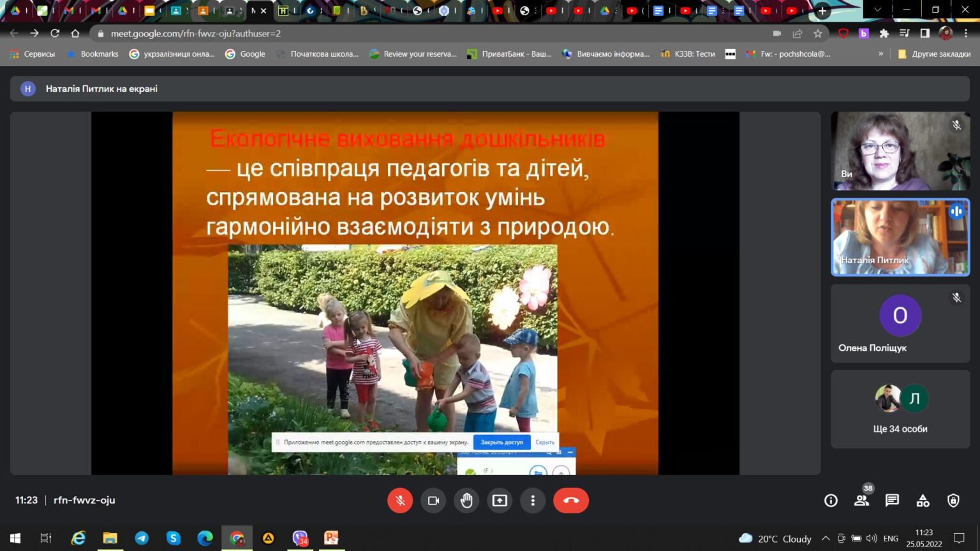Open the Ще 34 особи participants tile
This screenshot has width=980, height=551.
pyautogui.click(x=900, y=409)
